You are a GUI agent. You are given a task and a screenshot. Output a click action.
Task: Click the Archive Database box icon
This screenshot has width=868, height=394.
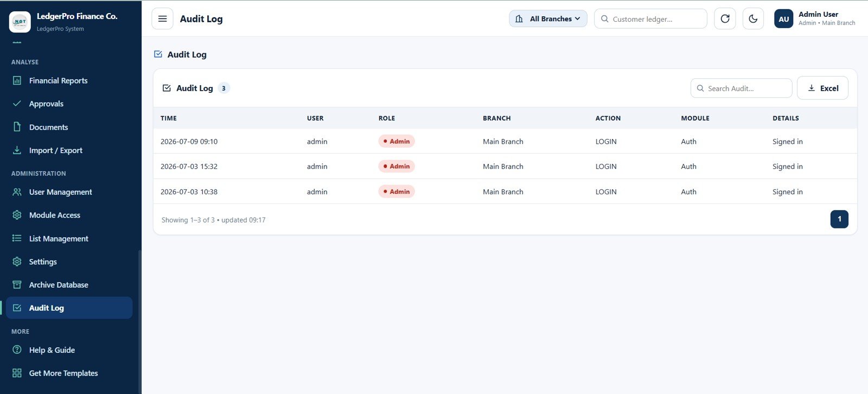[17, 285]
